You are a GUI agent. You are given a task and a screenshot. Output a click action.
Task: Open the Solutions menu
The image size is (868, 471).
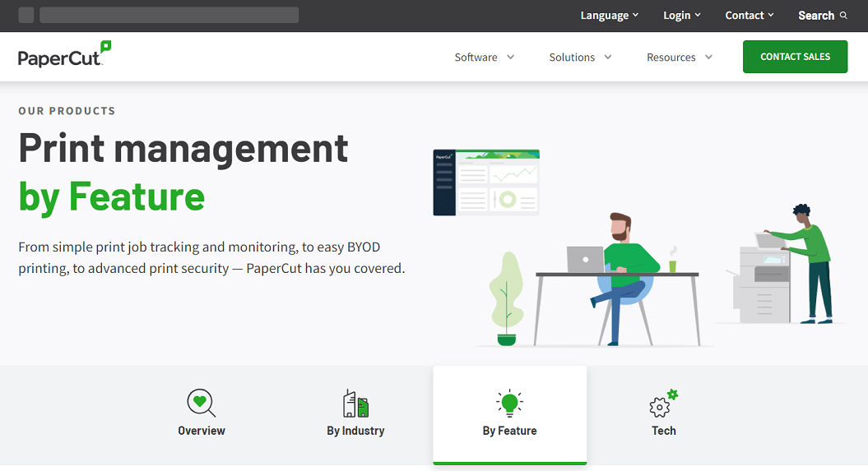click(x=580, y=58)
